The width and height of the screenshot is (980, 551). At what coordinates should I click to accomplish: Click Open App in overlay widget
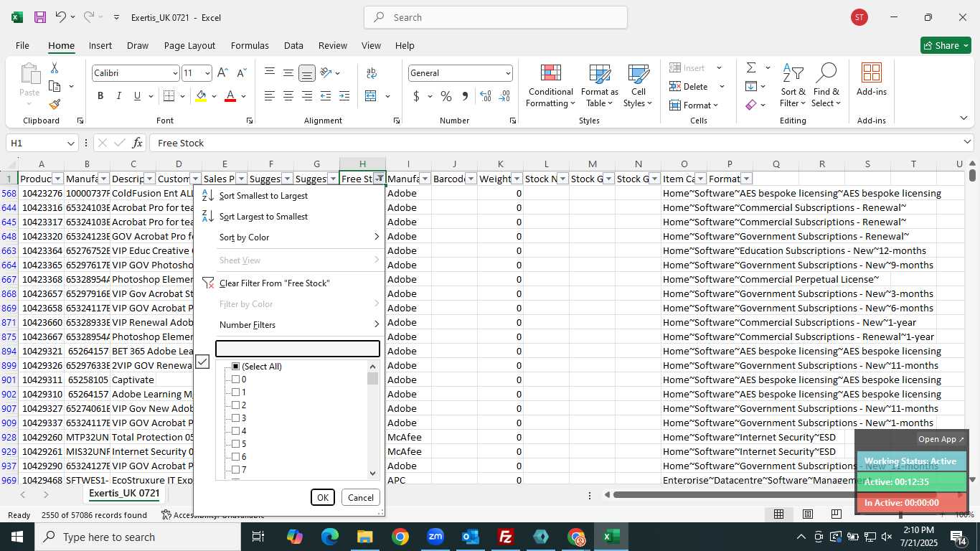pyautogui.click(x=941, y=439)
